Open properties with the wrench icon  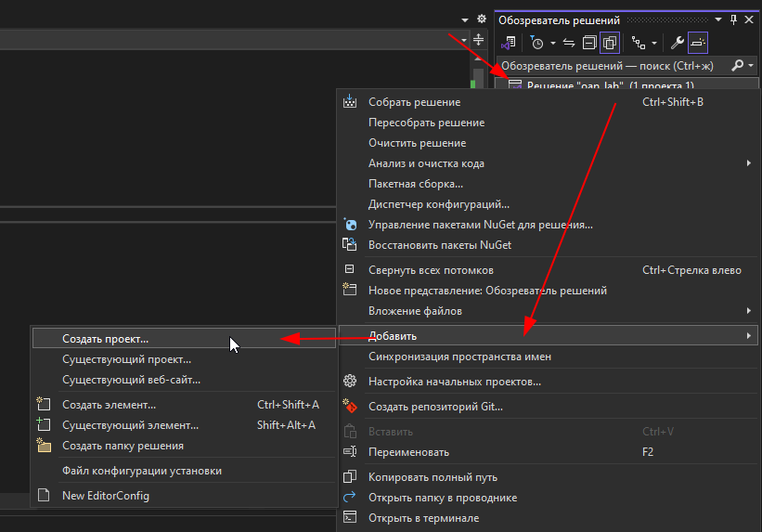(678, 43)
